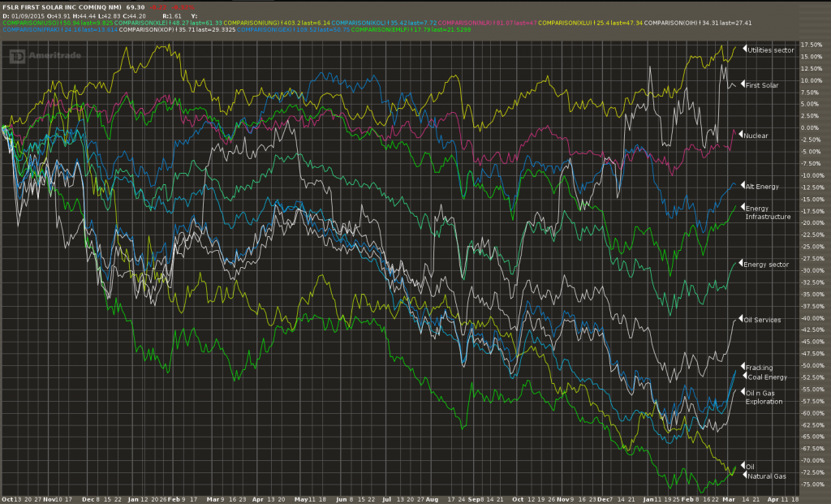Click the '0.00%' y-axis label
Image resolution: width=831 pixels, height=504 pixels.
[812, 128]
